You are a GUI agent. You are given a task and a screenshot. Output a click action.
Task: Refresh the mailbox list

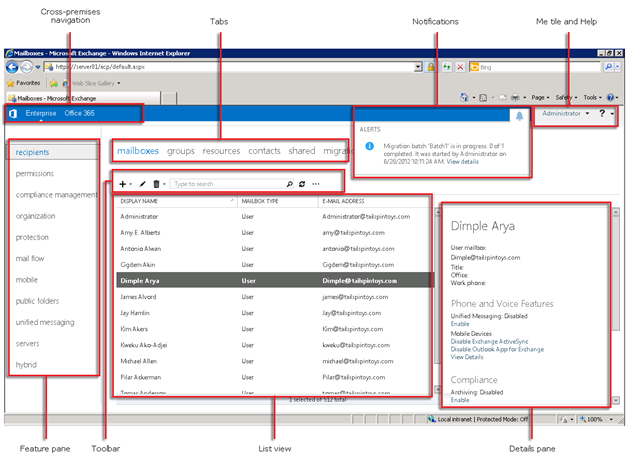coord(302,184)
